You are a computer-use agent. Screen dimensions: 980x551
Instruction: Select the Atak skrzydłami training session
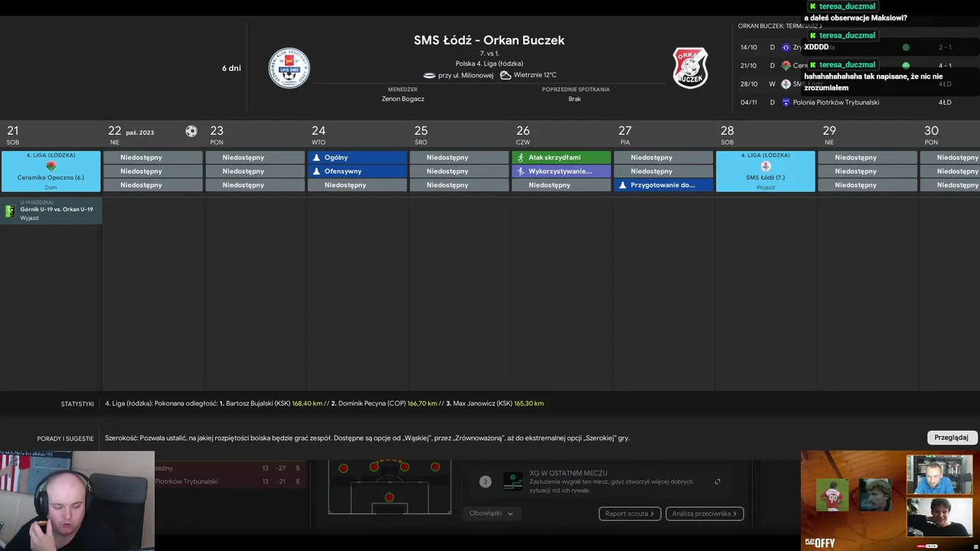tap(561, 158)
